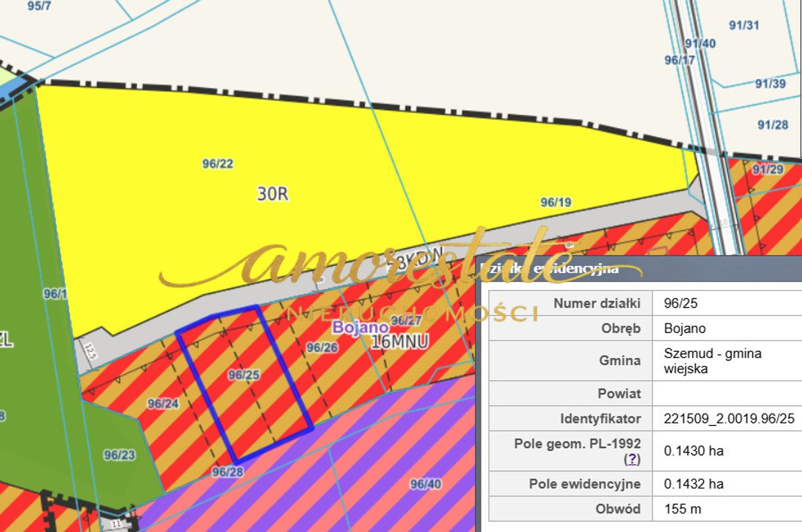
Task: Click the Numer działki value 96/25
Action: pyautogui.click(x=680, y=303)
